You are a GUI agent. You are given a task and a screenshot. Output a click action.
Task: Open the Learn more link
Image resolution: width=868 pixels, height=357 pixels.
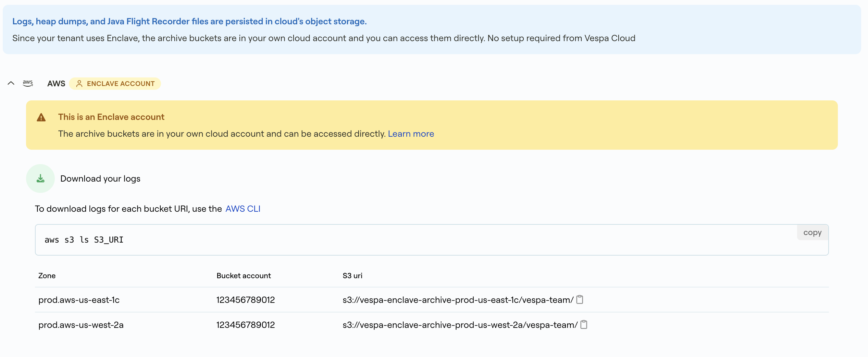pyautogui.click(x=411, y=134)
